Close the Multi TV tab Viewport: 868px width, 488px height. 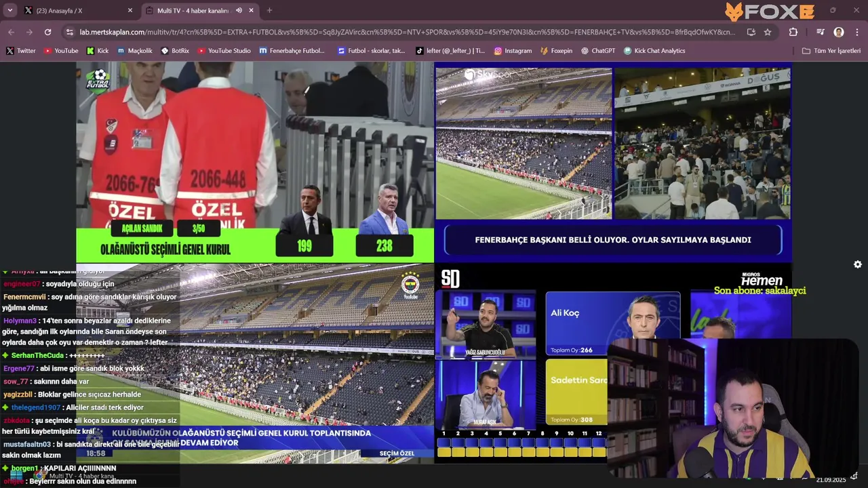(252, 10)
